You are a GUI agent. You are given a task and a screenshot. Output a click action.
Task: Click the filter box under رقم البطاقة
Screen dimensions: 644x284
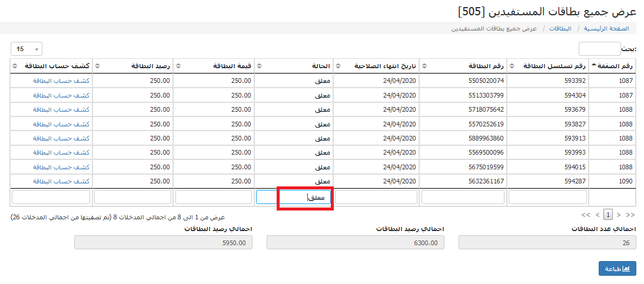point(463,197)
